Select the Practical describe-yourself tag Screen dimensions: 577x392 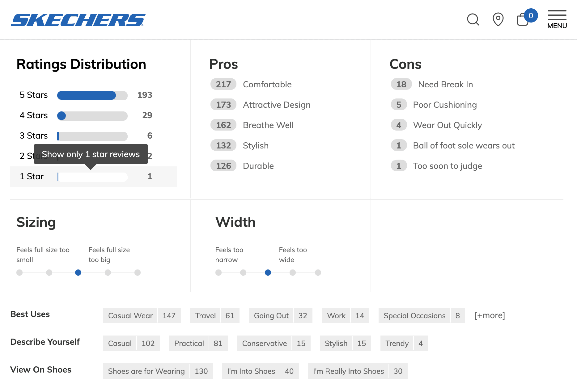coord(198,343)
